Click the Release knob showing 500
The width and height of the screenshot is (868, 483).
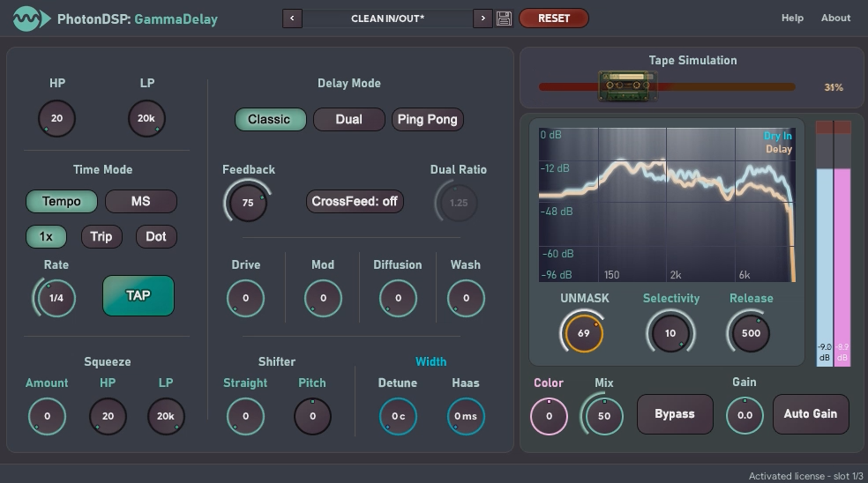click(x=751, y=333)
